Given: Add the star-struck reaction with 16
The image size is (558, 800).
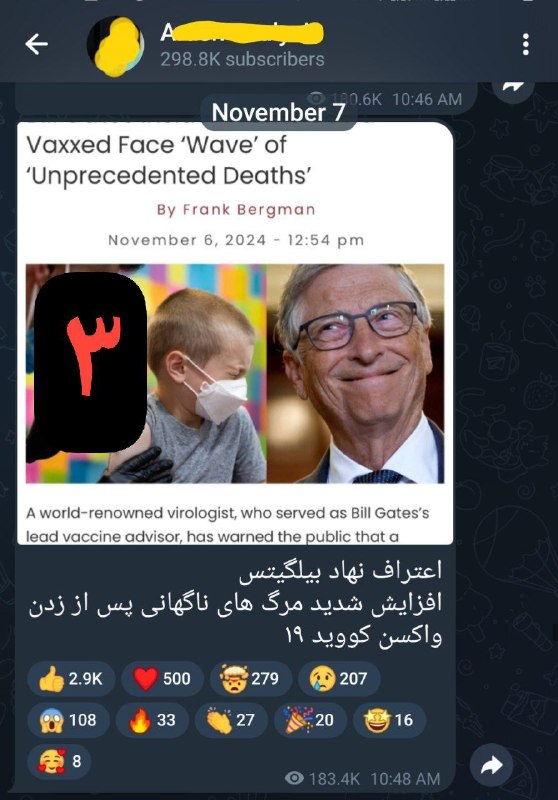Looking at the screenshot, I should coord(389,720).
